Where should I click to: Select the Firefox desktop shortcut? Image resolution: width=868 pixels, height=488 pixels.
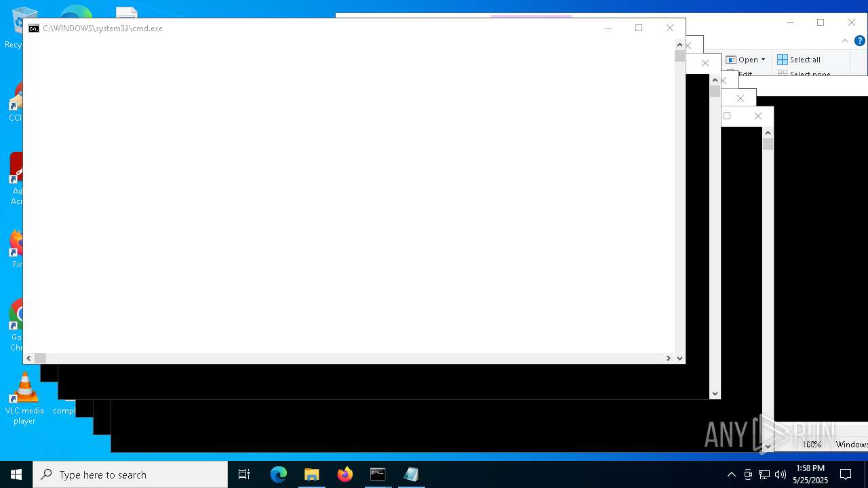coord(16,249)
